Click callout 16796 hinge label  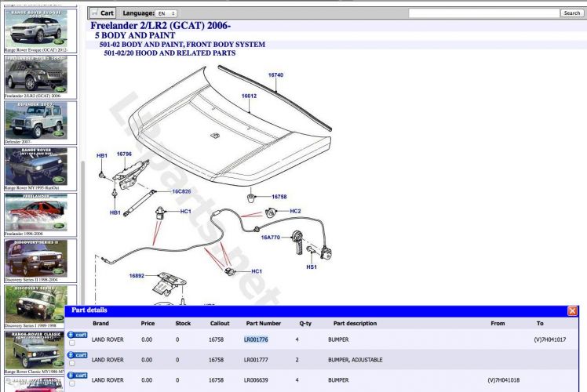pyautogui.click(x=124, y=154)
